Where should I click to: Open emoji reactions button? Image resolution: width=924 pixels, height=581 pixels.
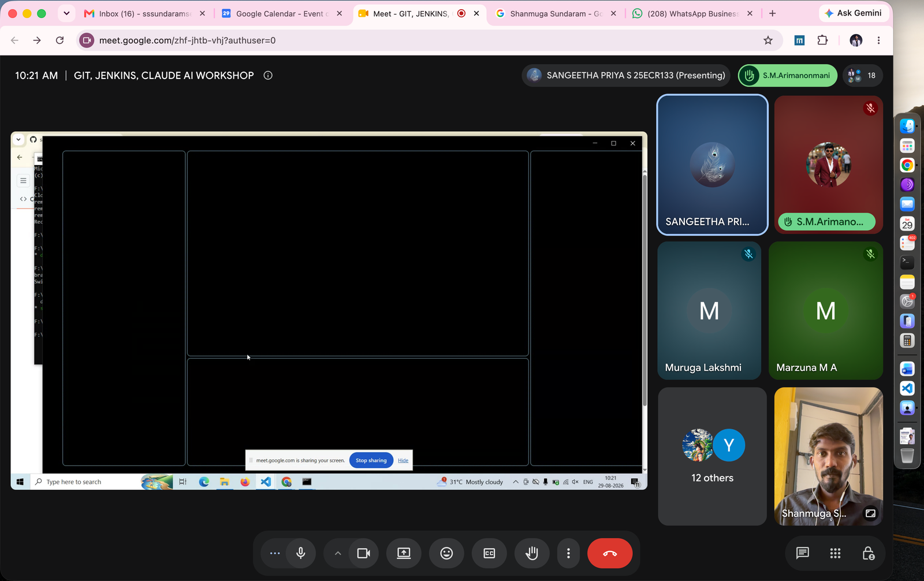coord(446,553)
